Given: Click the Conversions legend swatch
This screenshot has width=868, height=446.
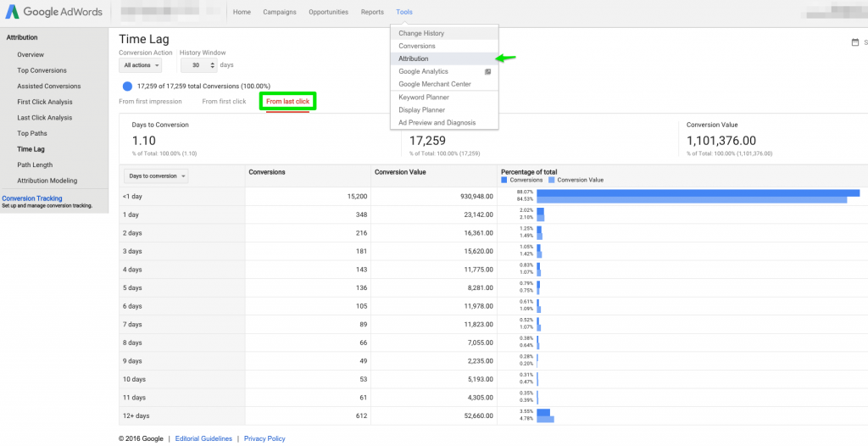Looking at the screenshot, I should (x=504, y=180).
